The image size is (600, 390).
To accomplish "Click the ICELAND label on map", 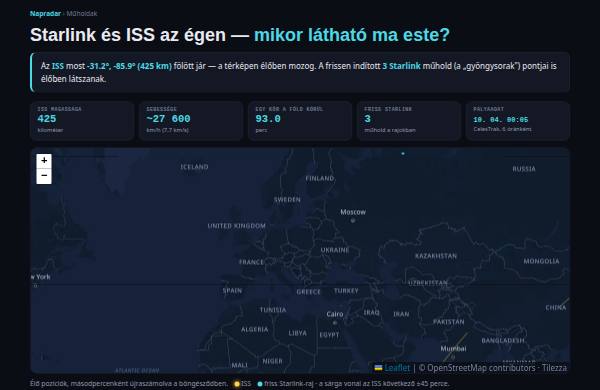I will [x=194, y=167].
